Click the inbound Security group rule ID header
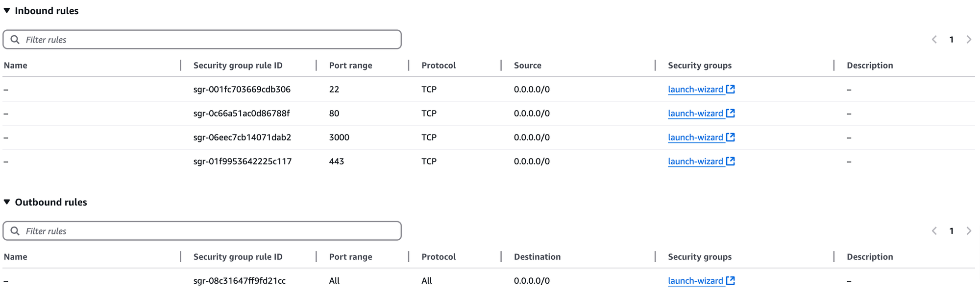Image resolution: width=980 pixels, height=296 pixels. [x=238, y=66]
